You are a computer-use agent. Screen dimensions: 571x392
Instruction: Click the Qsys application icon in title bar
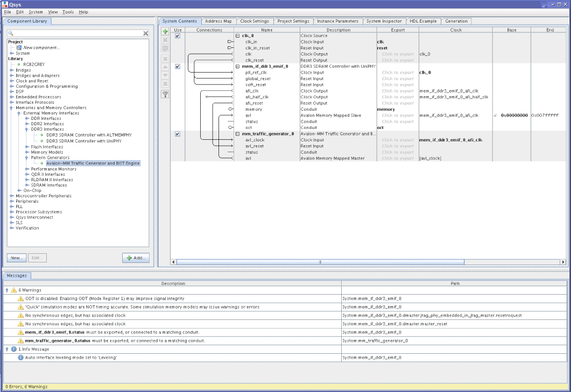pyautogui.click(x=5, y=4)
